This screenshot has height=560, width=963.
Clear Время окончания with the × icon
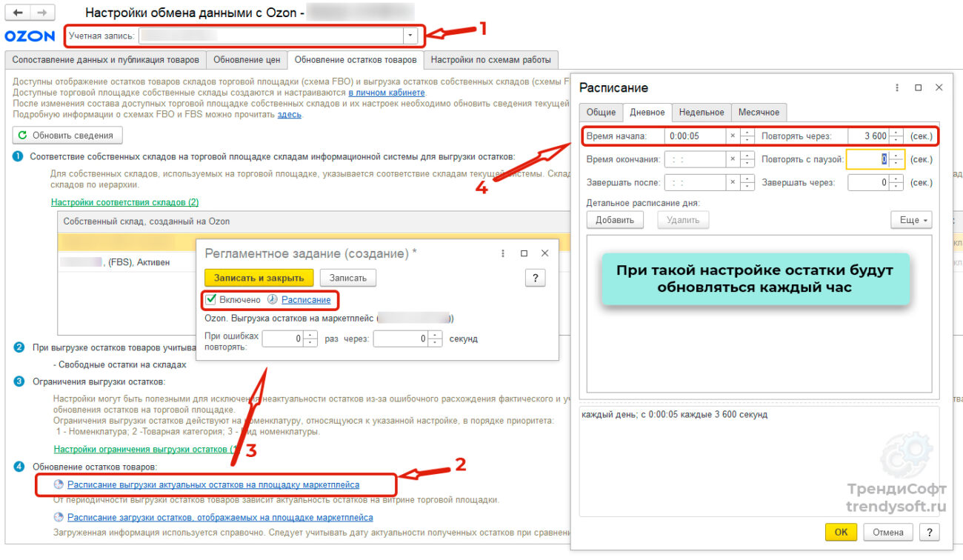(733, 159)
